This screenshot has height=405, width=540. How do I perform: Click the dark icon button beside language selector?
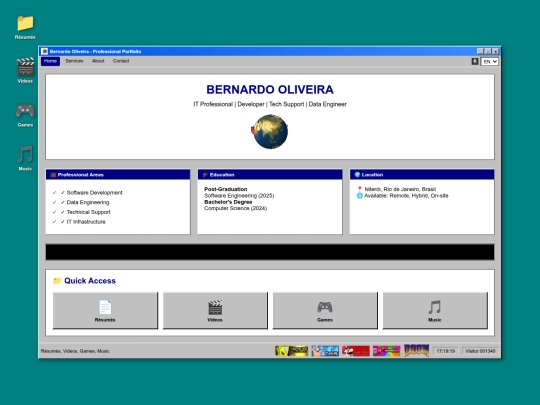[475, 61]
